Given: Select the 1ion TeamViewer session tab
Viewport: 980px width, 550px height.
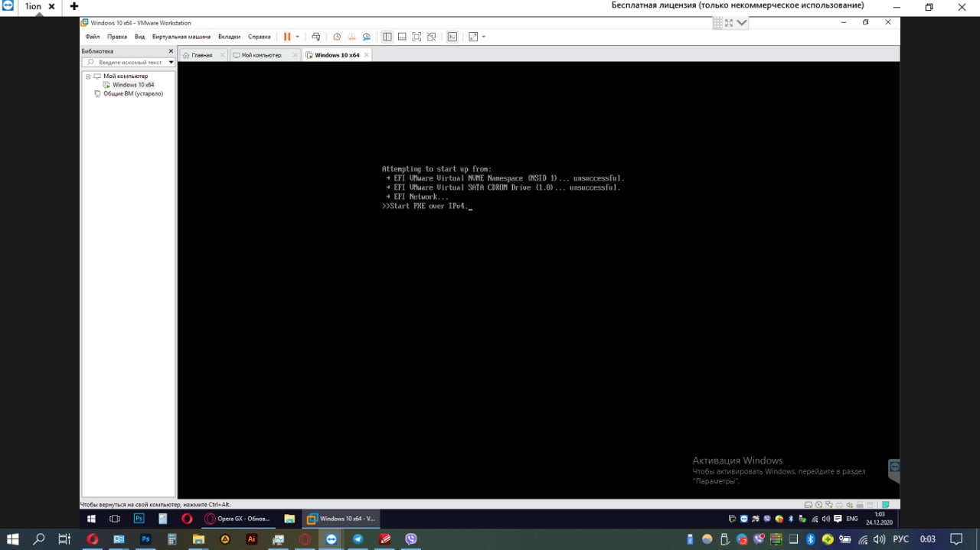Looking at the screenshot, I should click(x=34, y=6).
